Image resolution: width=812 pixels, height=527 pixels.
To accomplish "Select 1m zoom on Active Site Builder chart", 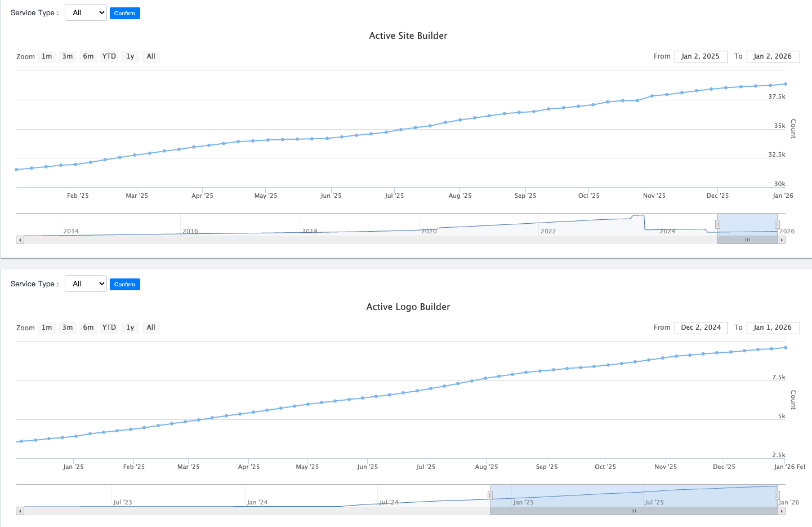I will (x=47, y=56).
